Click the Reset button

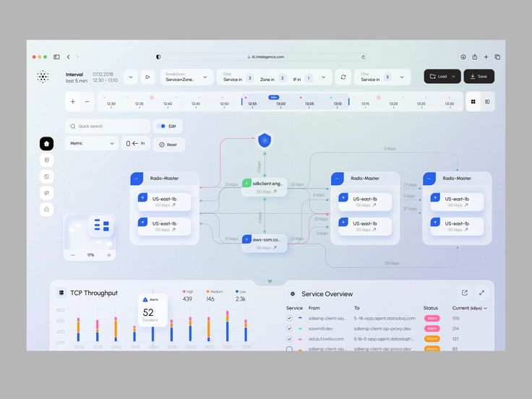168,145
